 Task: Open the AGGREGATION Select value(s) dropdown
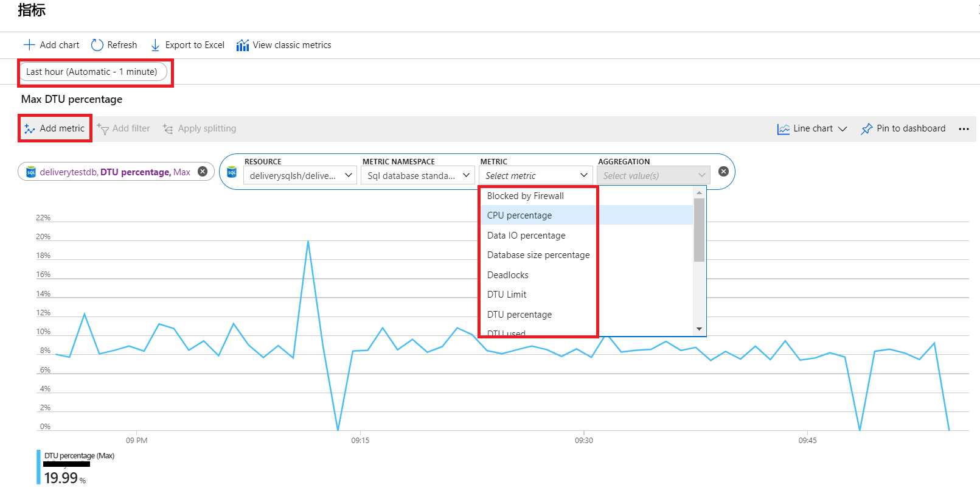[653, 175]
